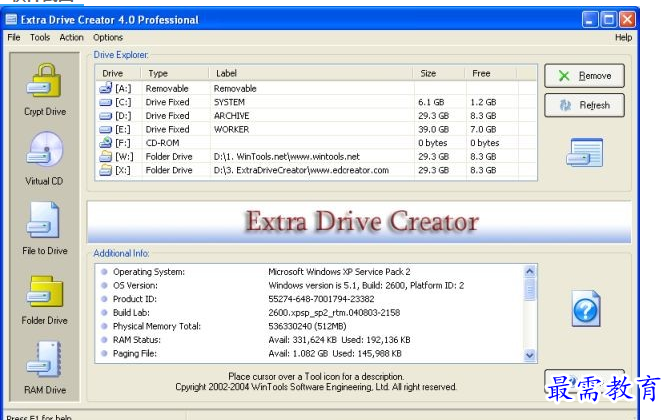Close the Extra Drive Creator window

627,20
